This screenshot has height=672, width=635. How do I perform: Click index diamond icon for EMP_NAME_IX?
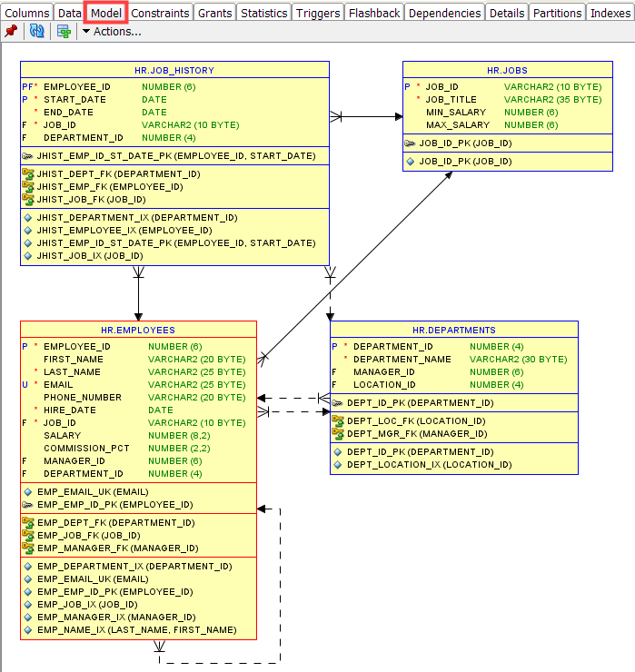click(x=28, y=630)
